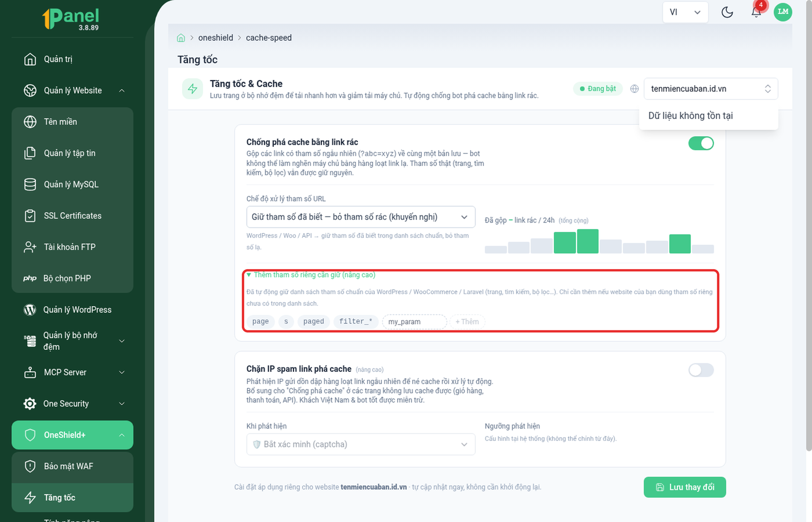Click the my_param input field
The width and height of the screenshot is (812, 522).
414,321
